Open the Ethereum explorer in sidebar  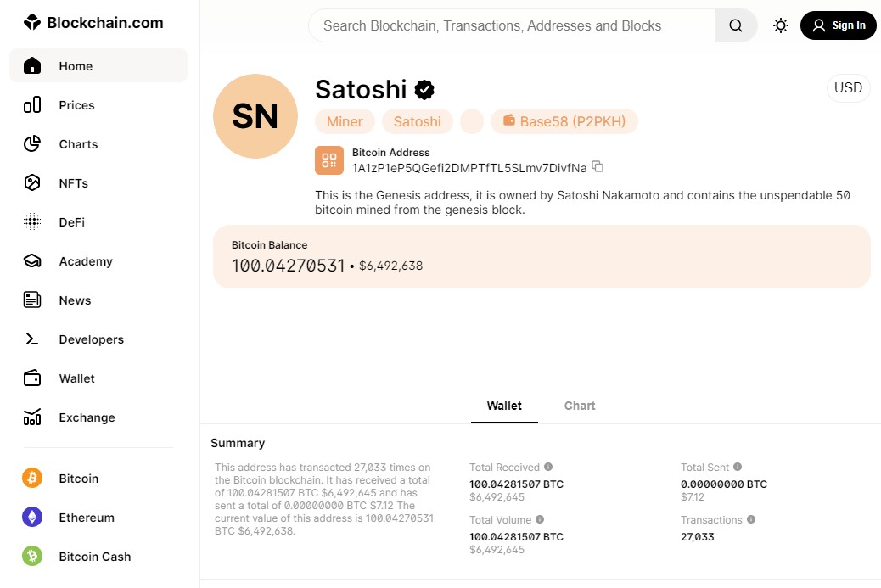tap(87, 518)
